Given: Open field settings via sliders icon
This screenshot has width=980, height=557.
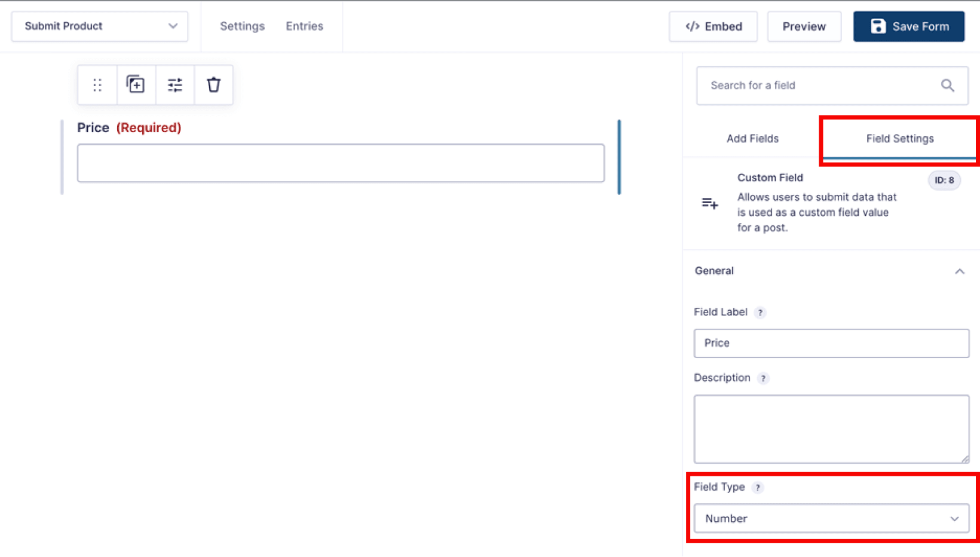Looking at the screenshot, I should pyautogui.click(x=175, y=85).
